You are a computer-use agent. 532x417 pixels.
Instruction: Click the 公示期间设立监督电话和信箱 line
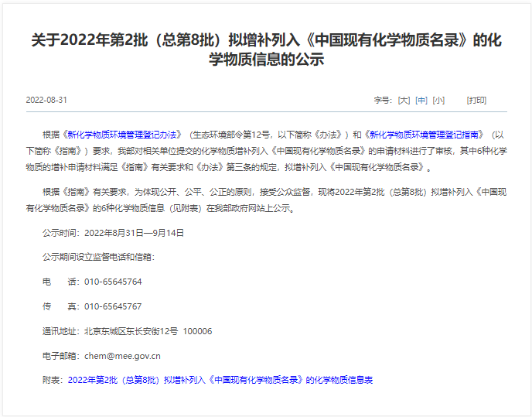click(x=98, y=257)
